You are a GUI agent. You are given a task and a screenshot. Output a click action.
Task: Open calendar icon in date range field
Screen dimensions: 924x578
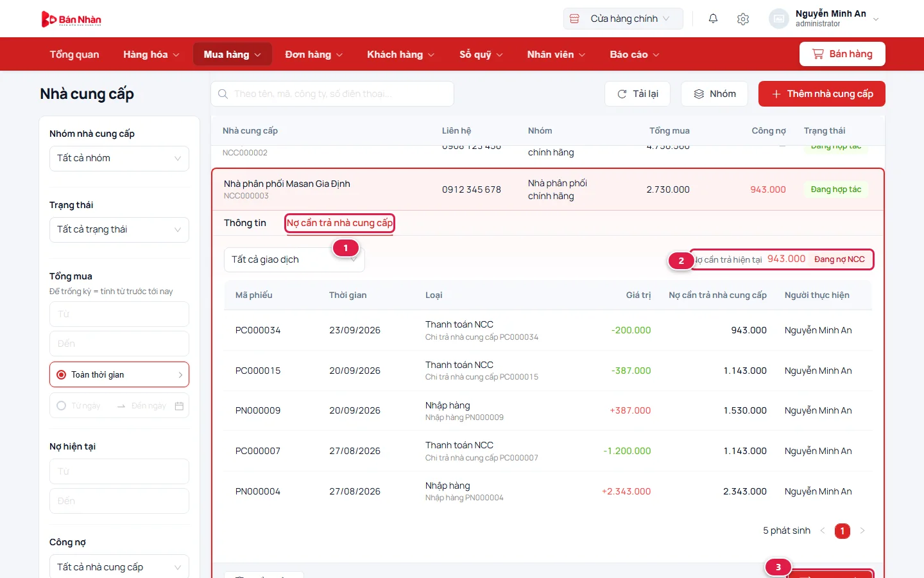(x=179, y=406)
